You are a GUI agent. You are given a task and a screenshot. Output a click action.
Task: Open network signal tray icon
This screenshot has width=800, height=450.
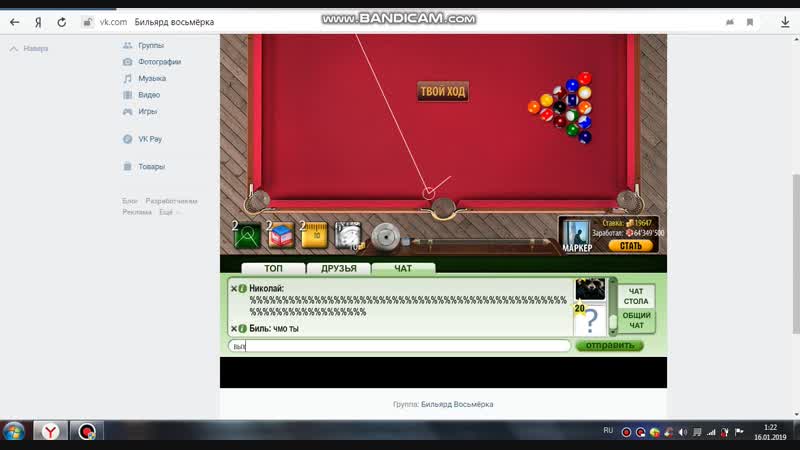pos(711,433)
